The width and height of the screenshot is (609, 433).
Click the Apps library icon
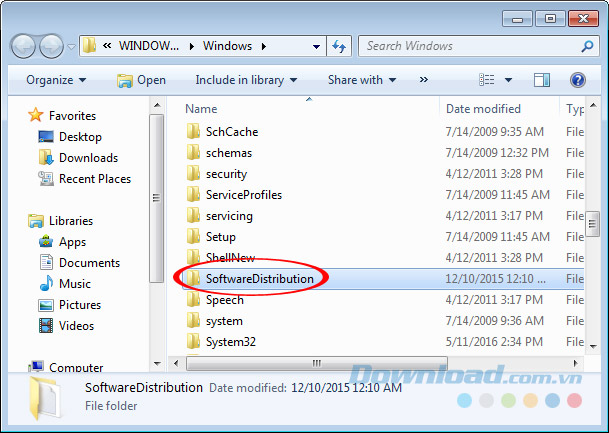[x=46, y=241]
